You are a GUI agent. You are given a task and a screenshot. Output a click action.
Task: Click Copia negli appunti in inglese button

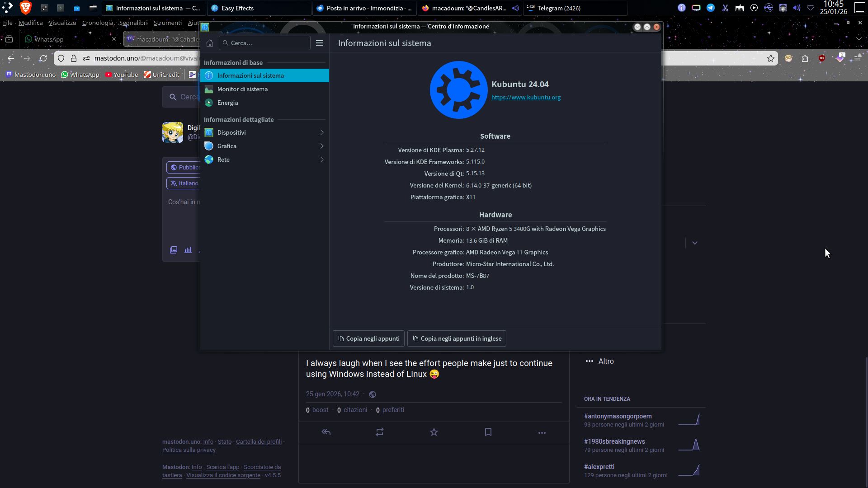[x=457, y=338]
